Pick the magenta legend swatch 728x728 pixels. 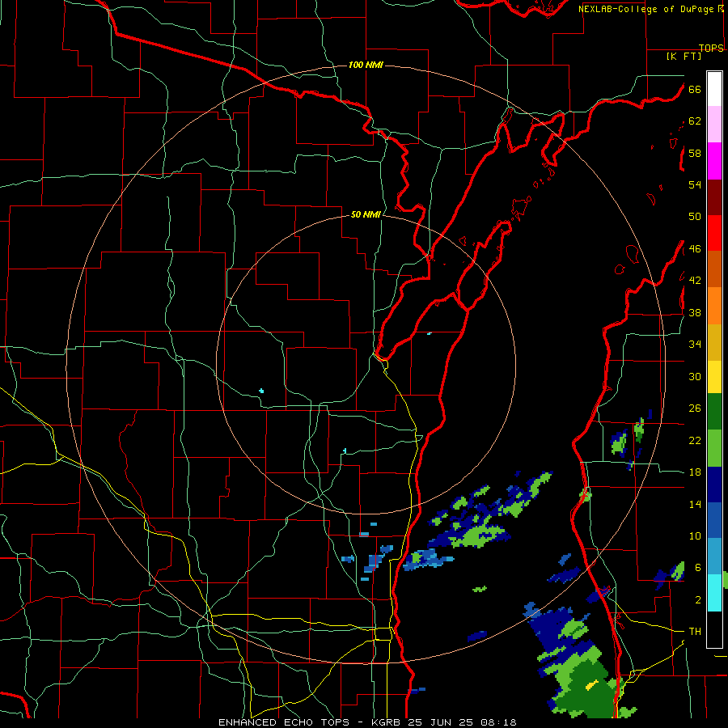(714, 161)
